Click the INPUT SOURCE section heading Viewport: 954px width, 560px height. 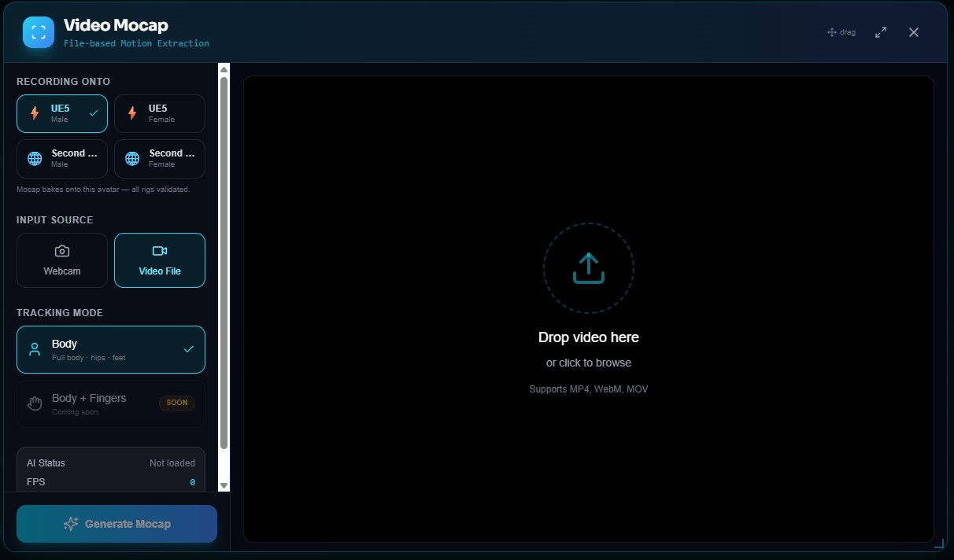click(x=54, y=220)
